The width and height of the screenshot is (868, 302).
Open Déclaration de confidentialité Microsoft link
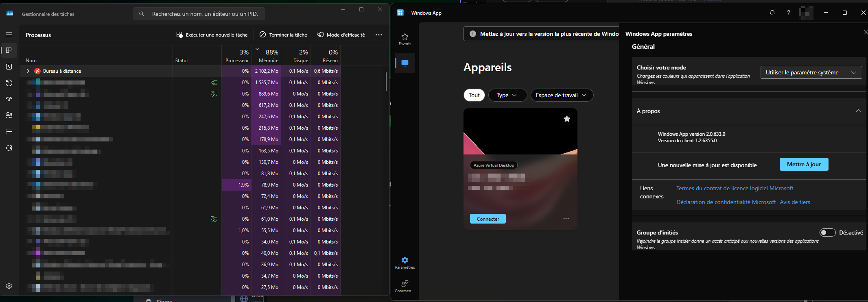(x=726, y=202)
